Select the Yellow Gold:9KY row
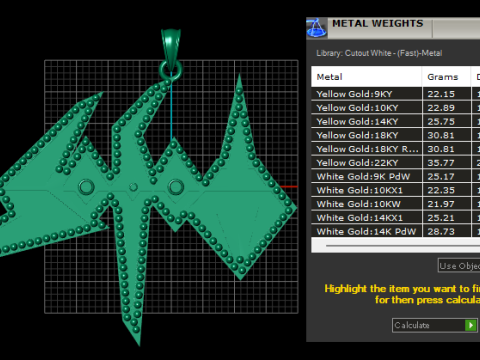 pyautogui.click(x=396, y=94)
